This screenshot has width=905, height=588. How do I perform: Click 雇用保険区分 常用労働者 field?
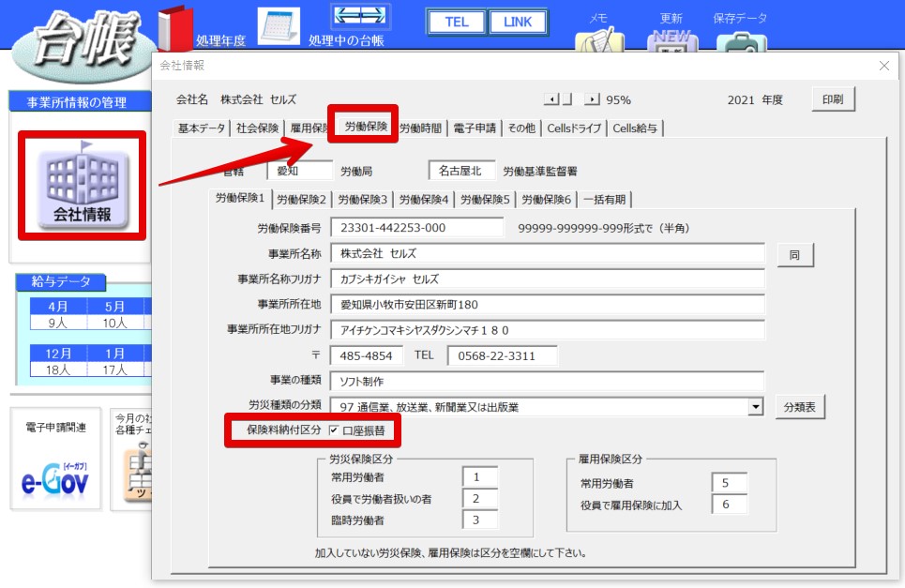(731, 483)
